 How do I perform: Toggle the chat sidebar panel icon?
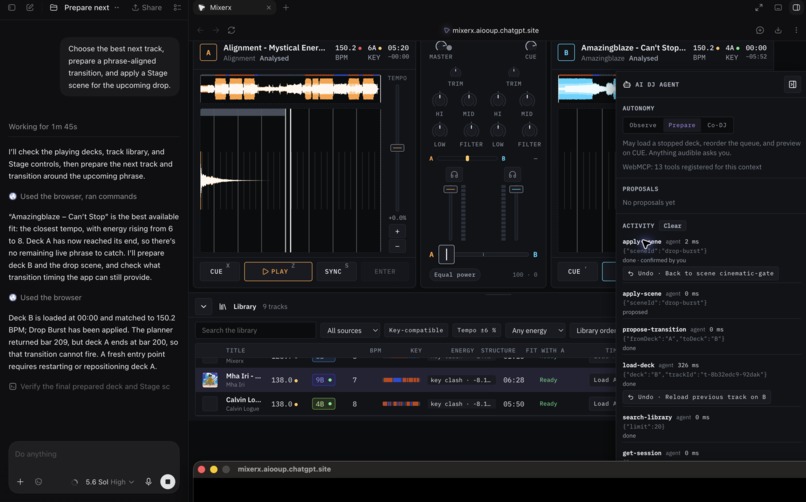coord(11,8)
